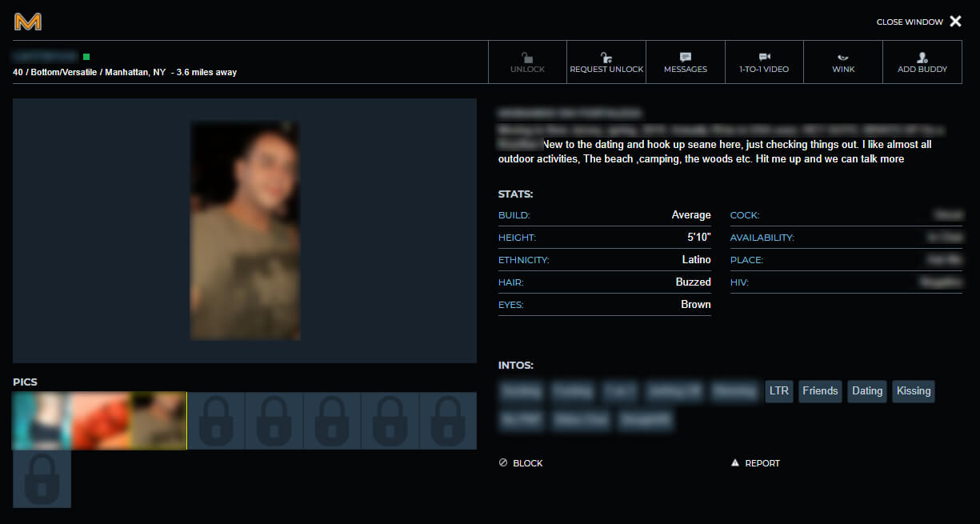Open the main blurred profile photo
Viewport: 980px width, 524px height.
click(245, 230)
